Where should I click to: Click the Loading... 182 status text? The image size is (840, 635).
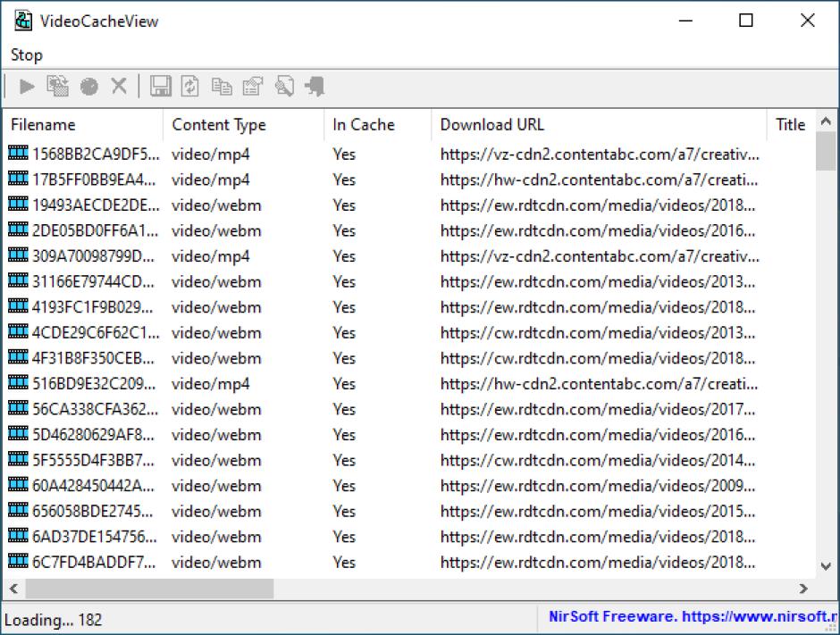53,620
